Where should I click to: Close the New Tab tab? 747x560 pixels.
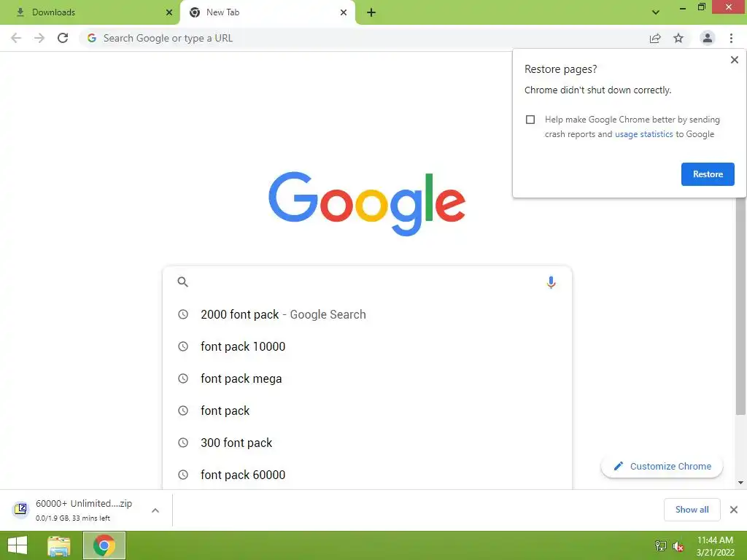point(344,12)
